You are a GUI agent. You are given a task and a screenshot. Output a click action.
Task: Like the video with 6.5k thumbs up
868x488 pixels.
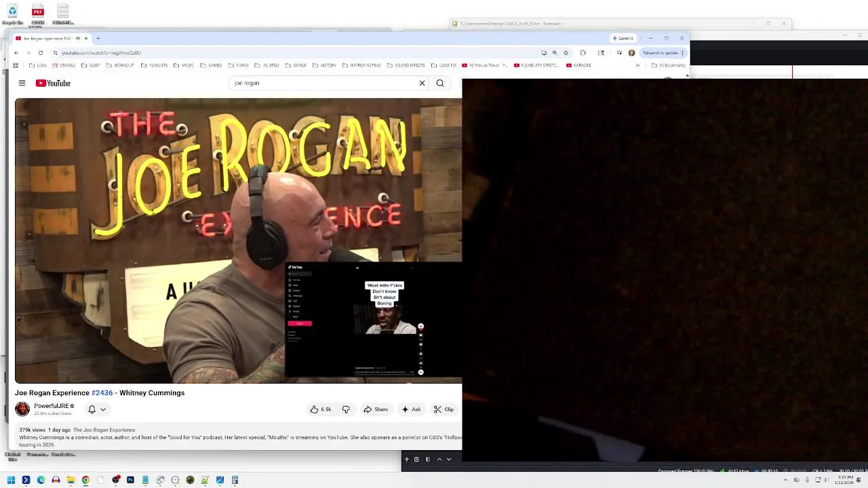pos(321,409)
